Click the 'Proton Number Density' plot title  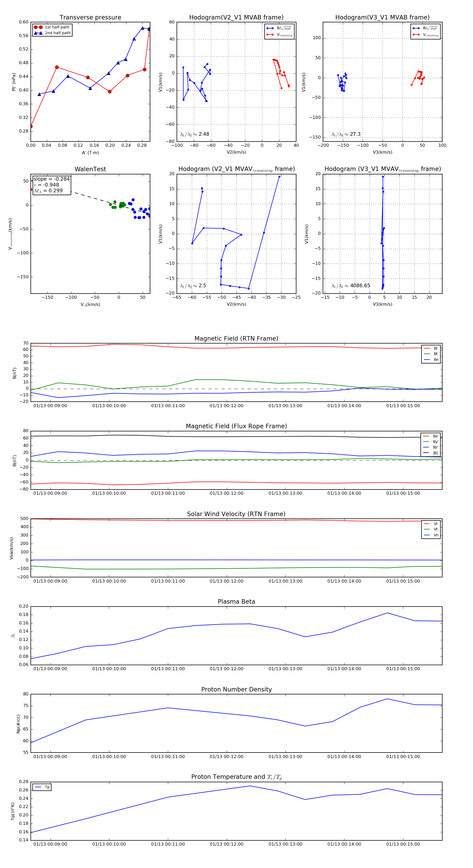[236, 689]
